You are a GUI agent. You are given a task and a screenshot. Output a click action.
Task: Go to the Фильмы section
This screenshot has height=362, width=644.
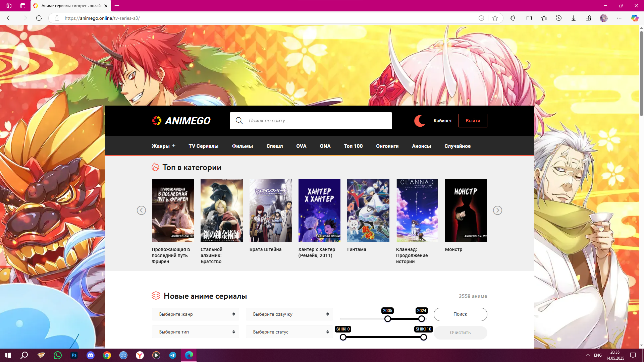point(243,146)
